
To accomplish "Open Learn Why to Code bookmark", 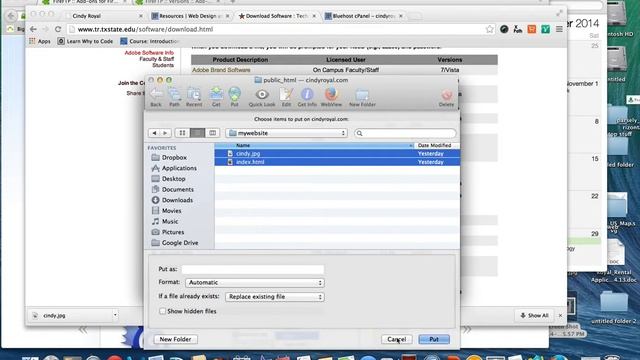I will [x=85, y=41].
